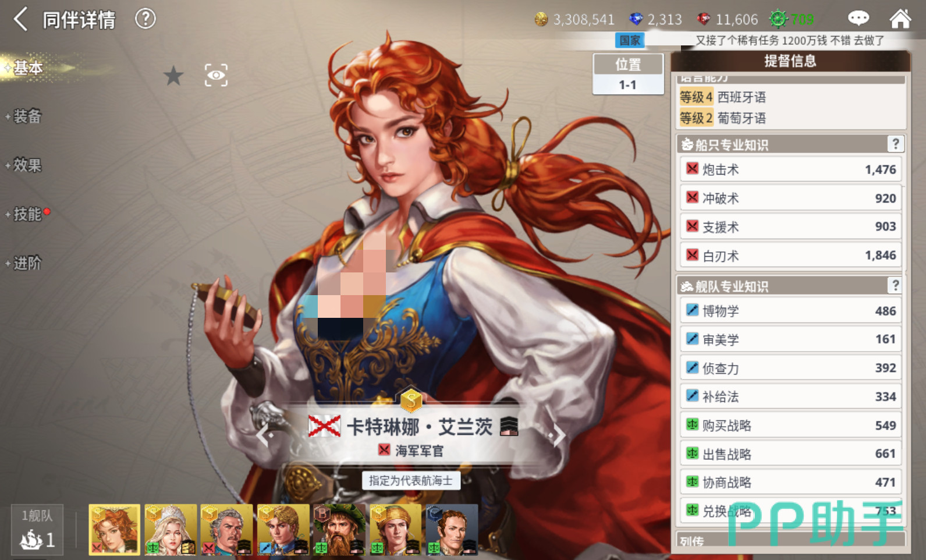Select the red-haired woman portrait thumbnail

click(115, 529)
